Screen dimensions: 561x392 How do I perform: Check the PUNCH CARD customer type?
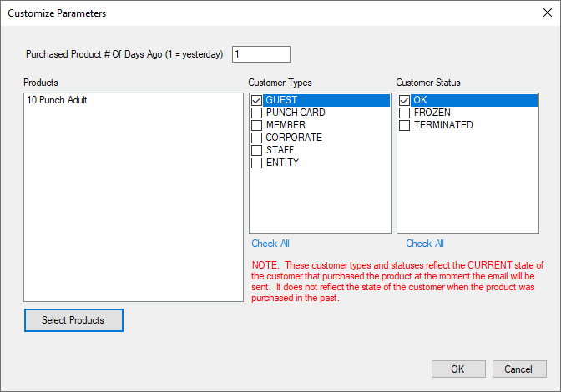[256, 113]
